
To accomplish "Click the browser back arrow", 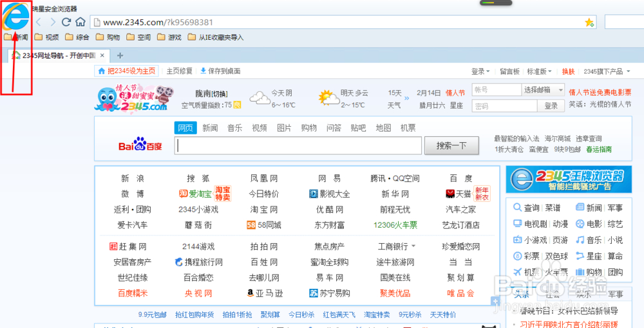I will [39, 22].
